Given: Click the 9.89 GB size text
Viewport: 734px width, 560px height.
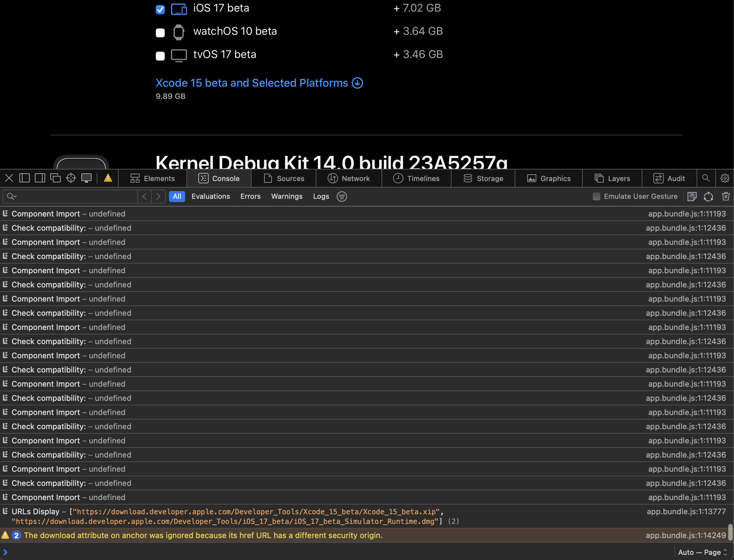Looking at the screenshot, I should pos(171,96).
